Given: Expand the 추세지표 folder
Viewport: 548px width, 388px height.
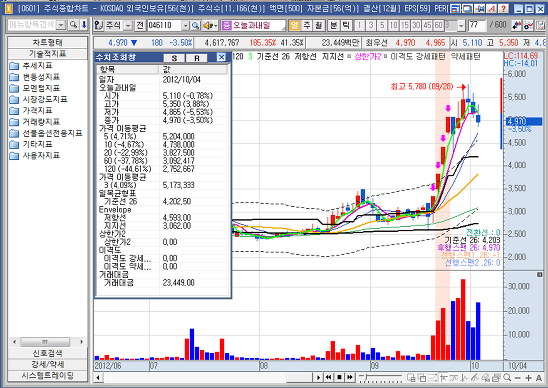Looking at the screenshot, I should 31,65.
